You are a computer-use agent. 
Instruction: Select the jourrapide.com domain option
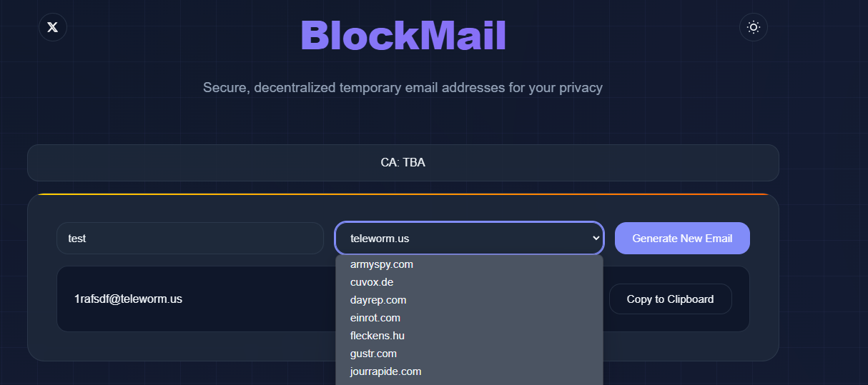tap(385, 371)
